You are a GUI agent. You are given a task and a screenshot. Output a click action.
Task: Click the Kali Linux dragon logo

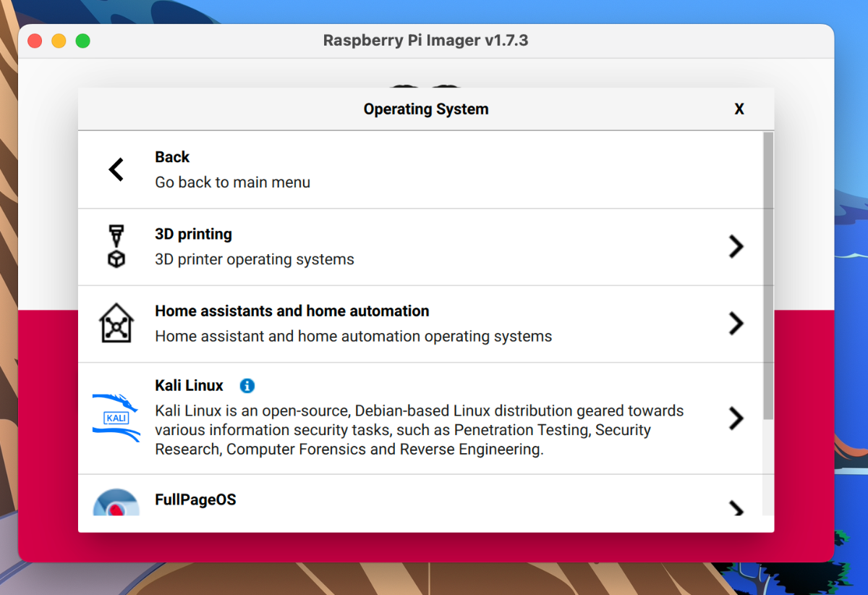pos(116,418)
